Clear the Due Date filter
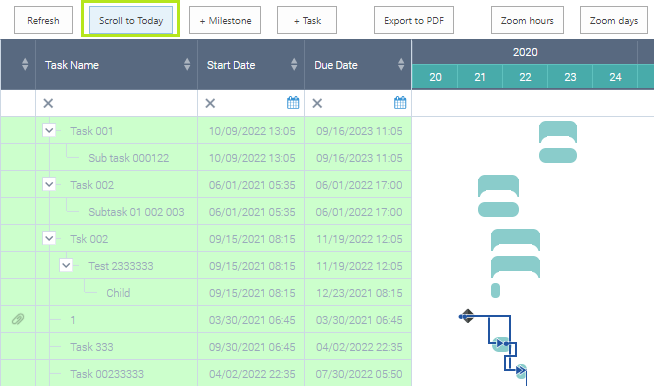Viewport: 654px width, 386px height. pyautogui.click(x=317, y=103)
